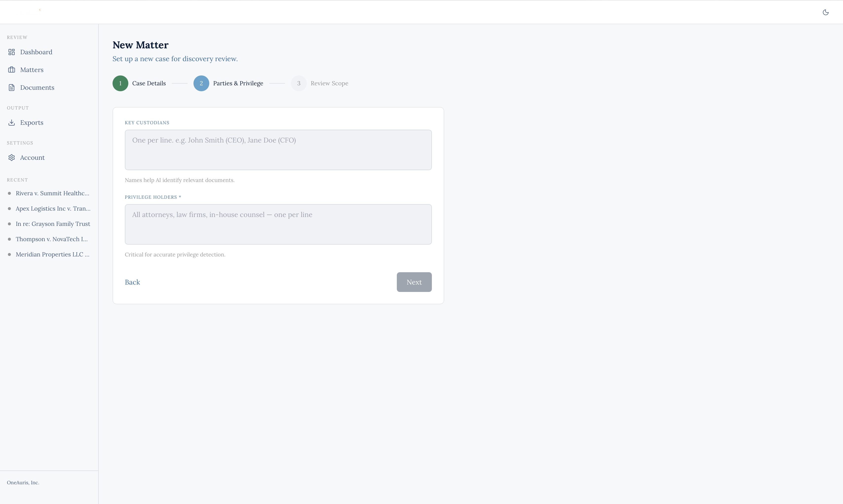Click the green step-1 circle
843x504 pixels.
click(120, 83)
